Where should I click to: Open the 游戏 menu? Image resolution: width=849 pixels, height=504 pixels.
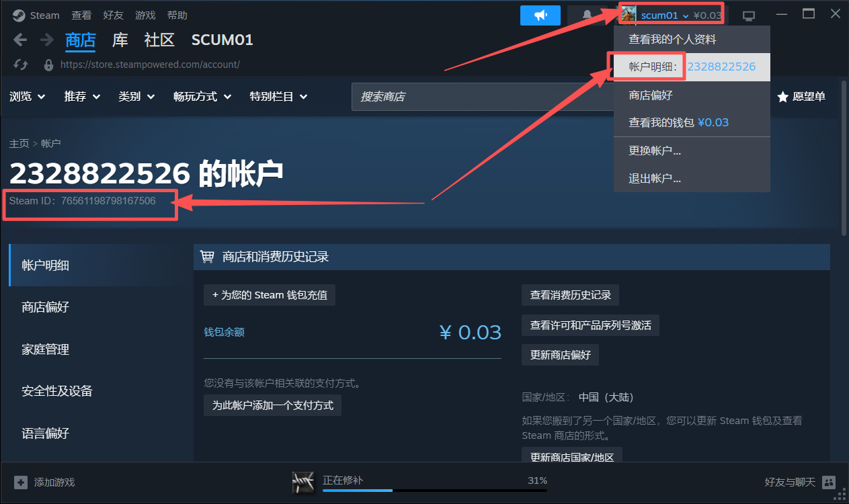pos(145,15)
